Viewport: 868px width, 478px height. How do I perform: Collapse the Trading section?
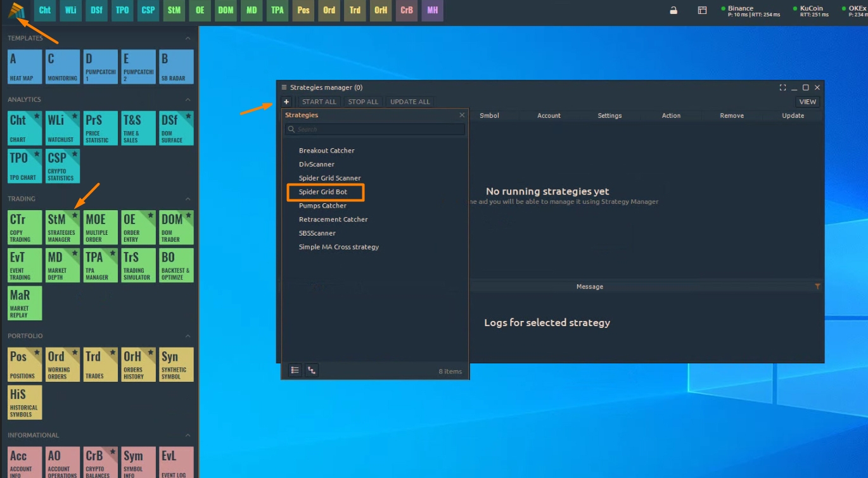click(x=188, y=199)
